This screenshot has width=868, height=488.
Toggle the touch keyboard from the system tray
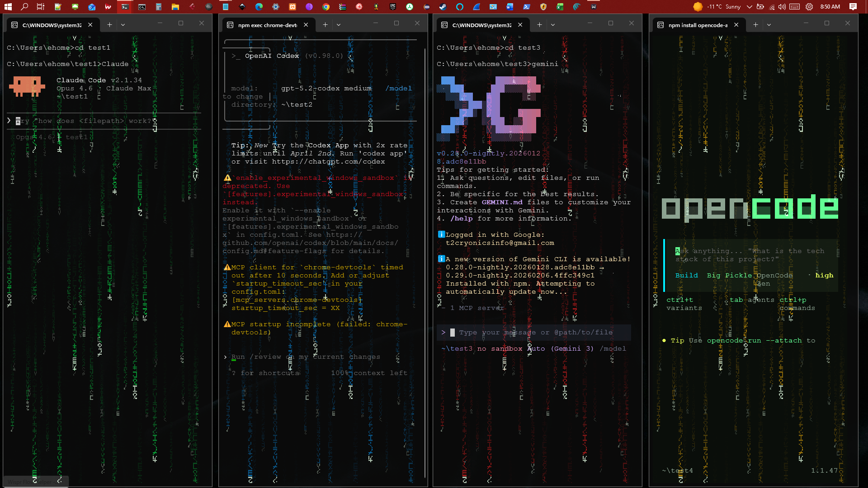click(x=794, y=7)
